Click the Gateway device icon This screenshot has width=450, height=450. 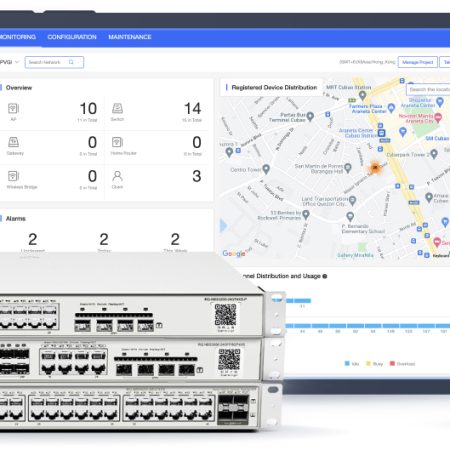[13, 142]
